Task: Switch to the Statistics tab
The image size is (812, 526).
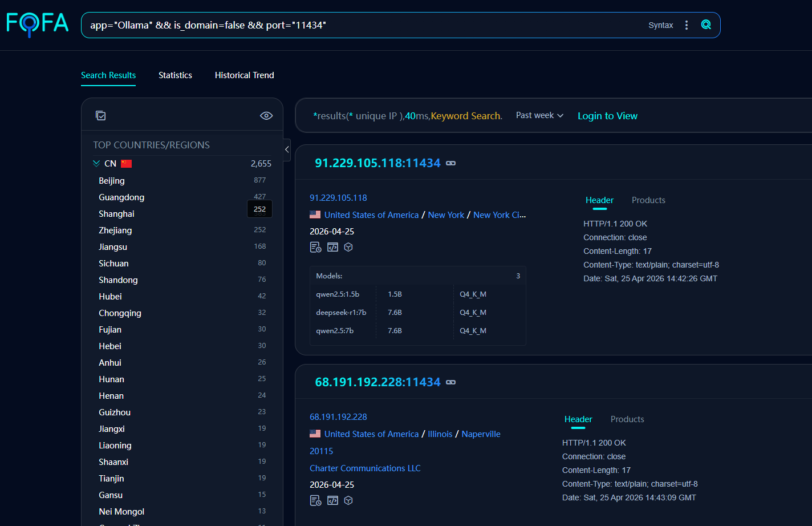Action: [175, 75]
